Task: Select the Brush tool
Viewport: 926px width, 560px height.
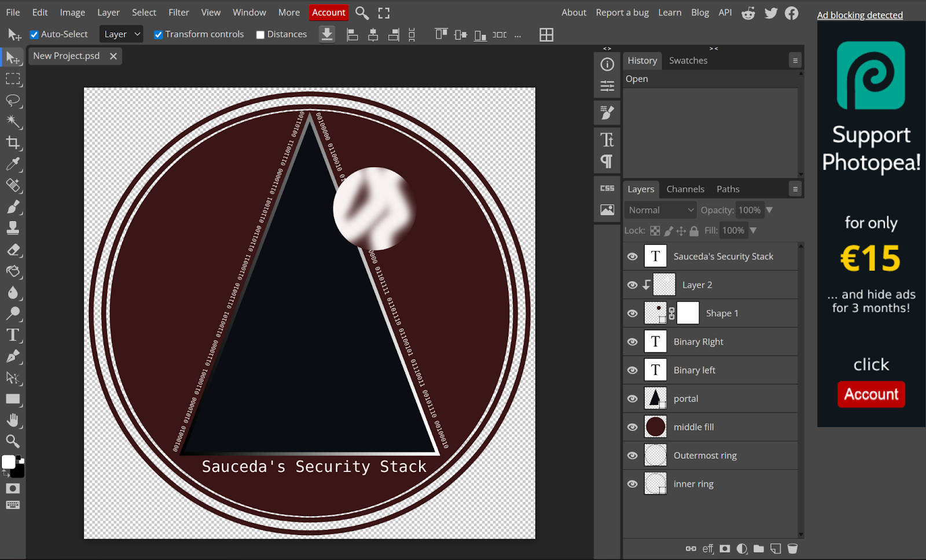Action: click(13, 207)
